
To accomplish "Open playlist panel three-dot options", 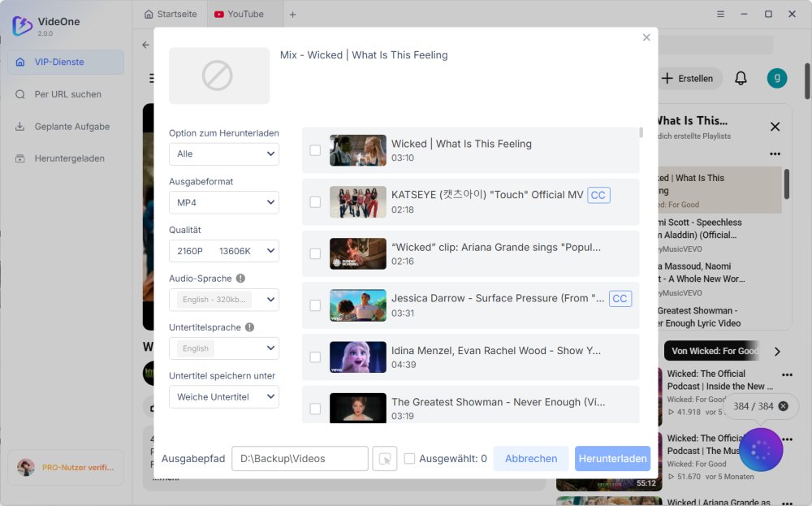I will coord(775,154).
